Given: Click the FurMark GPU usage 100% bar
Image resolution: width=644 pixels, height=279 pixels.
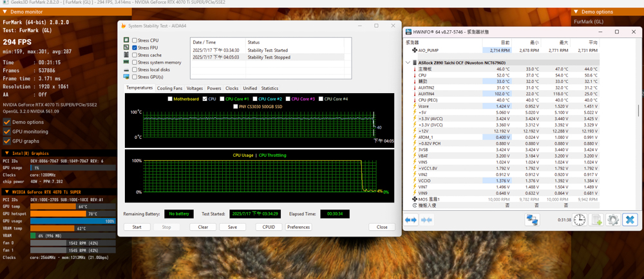Looking at the screenshot, I should click(x=73, y=221).
